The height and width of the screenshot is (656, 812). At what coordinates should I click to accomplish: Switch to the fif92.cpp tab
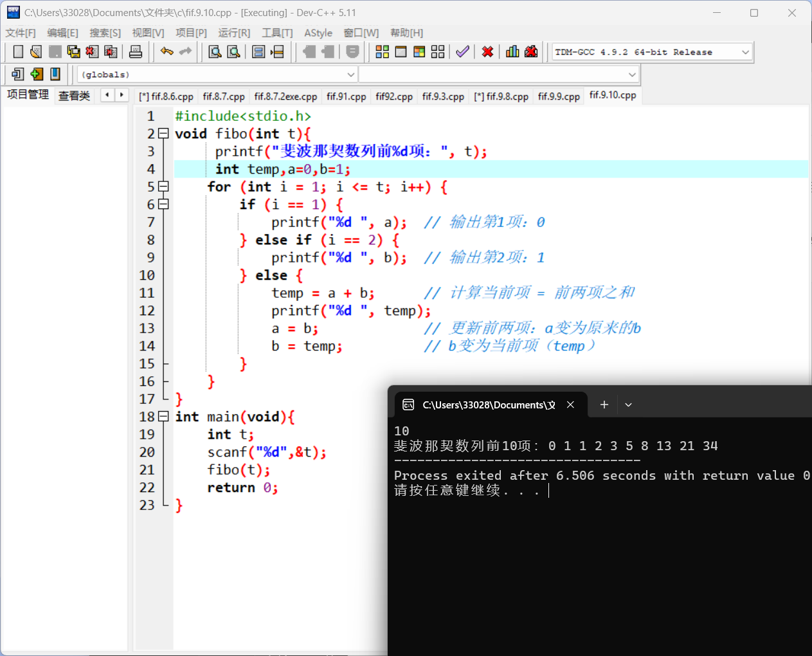394,96
